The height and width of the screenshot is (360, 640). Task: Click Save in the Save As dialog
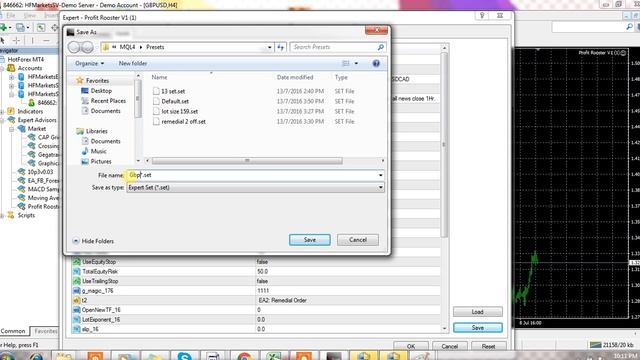tap(309, 240)
